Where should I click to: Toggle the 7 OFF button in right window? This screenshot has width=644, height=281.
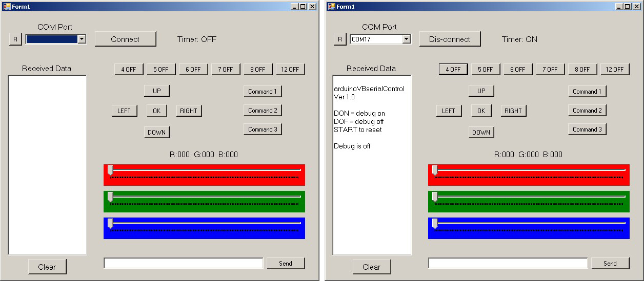pyautogui.click(x=550, y=69)
